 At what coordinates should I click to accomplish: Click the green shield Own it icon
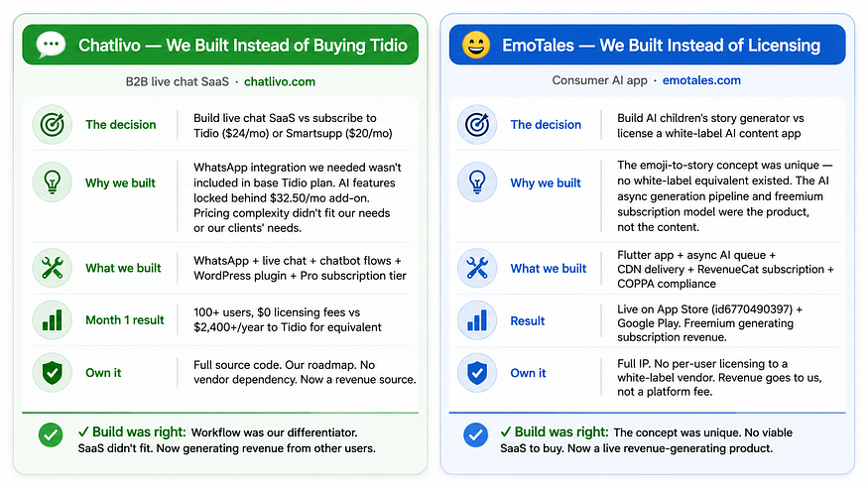[52, 372]
